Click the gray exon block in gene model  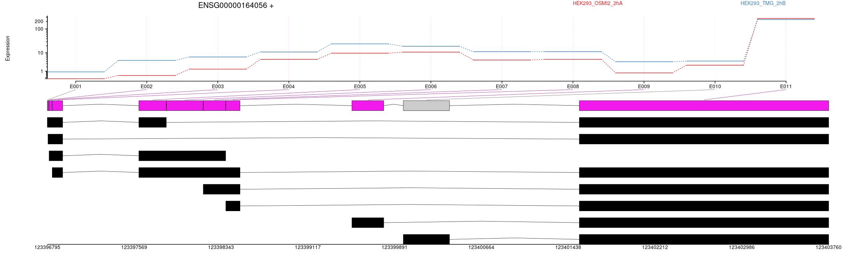426,106
